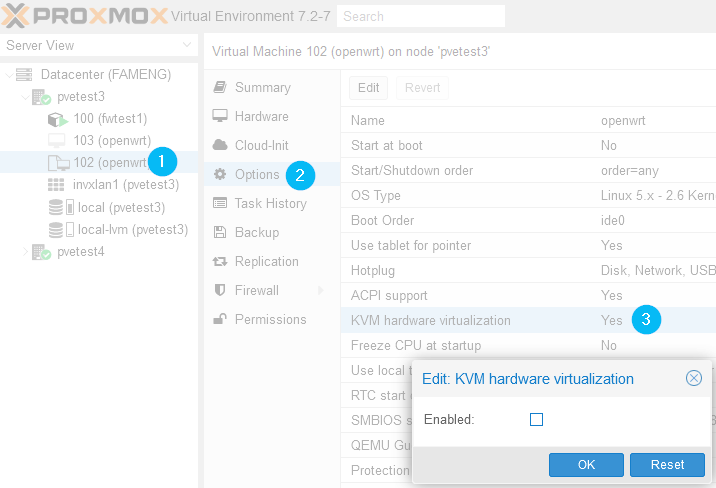Select KVM hardware virtualization row
Screen dimensions: 716x488
528,320
